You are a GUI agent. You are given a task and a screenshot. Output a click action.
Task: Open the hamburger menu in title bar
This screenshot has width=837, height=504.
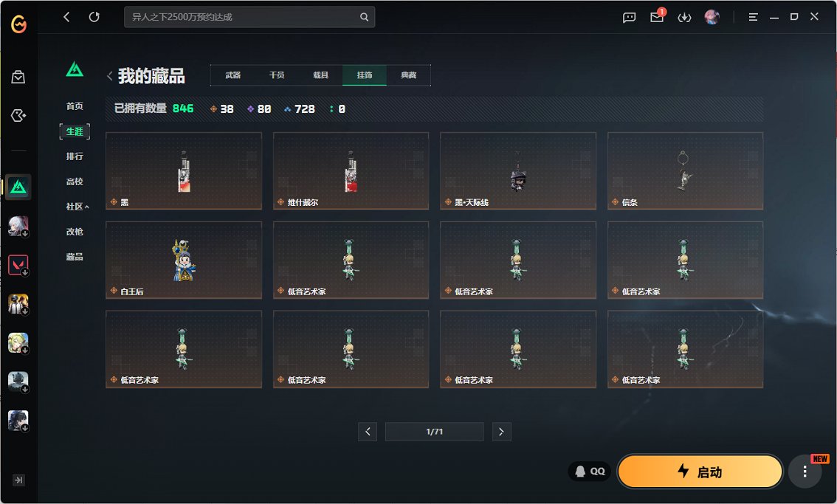(x=752, y=16)
